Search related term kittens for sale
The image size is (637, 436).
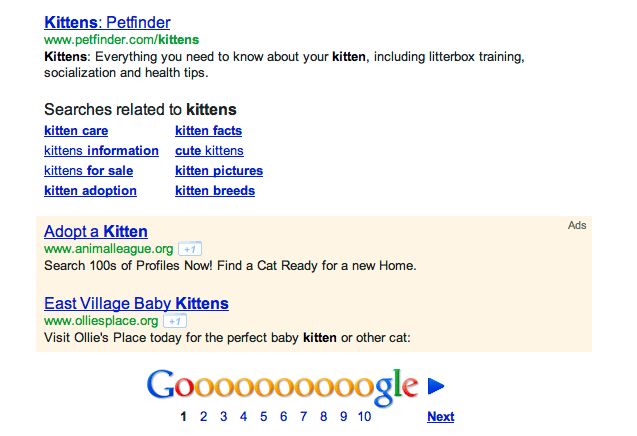[x=88, y=171]
